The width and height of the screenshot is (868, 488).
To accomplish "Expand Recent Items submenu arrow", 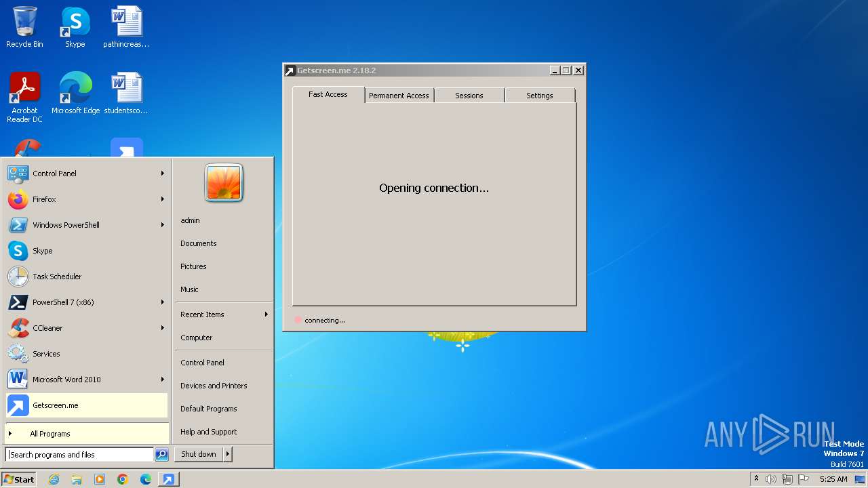I will click(266, 314).
